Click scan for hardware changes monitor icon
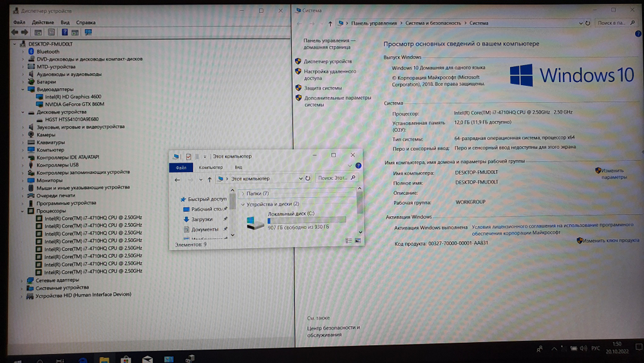 click(88, 32)
